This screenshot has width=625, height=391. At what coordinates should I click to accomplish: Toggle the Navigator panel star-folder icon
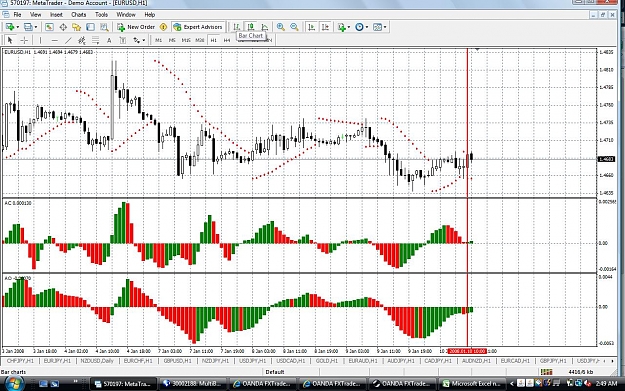(x=77, y=27)
